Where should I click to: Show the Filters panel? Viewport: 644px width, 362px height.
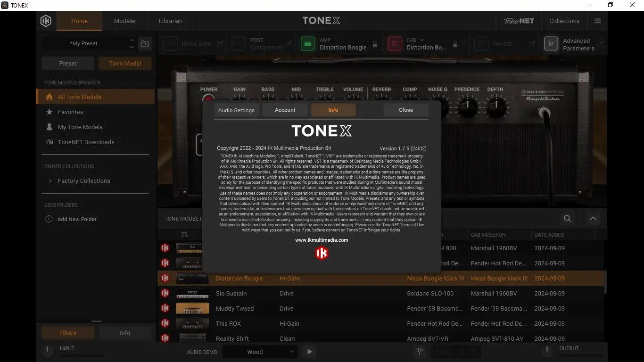coord(68,333)
